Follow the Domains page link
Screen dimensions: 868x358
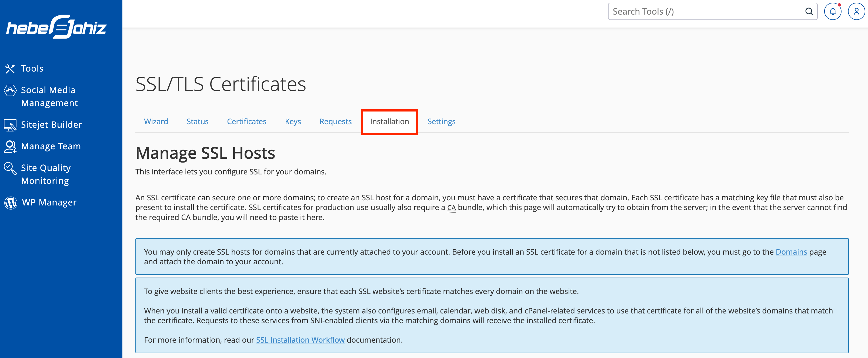coord(791,252)
